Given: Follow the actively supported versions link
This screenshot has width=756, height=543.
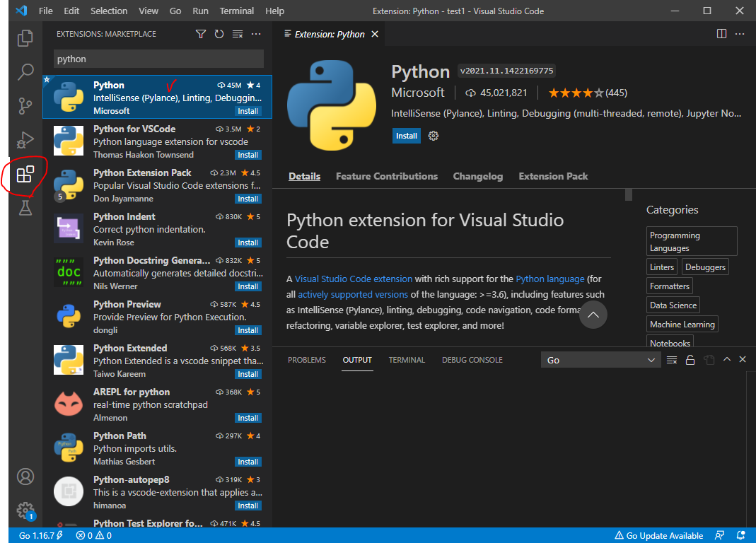Looking at the screenshot, I should pyautogui.click(x=353, y=294).
